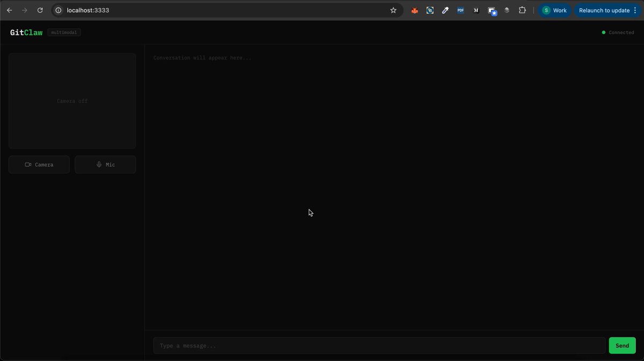
Task: Enable the microphone via the Mic icon
Action: (98, 164)
